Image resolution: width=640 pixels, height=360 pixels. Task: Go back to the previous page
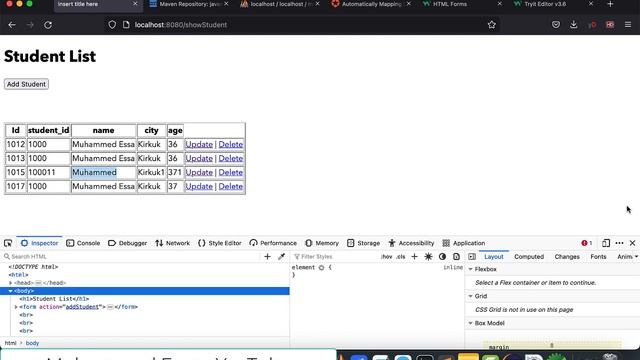click(x=12, y=25)
